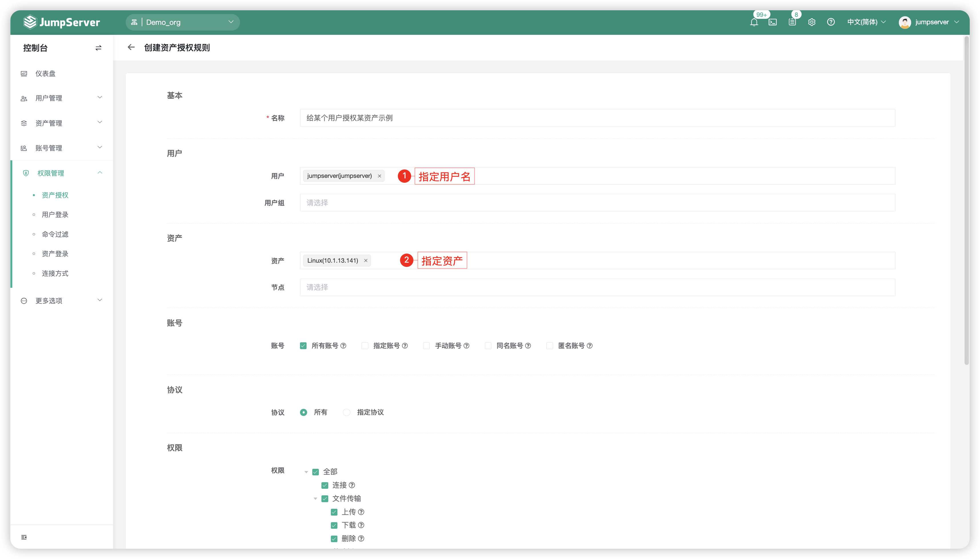The image size is (980, 559).
Task: Collapse the 文件传输 permission tree node
Action: 315,499
